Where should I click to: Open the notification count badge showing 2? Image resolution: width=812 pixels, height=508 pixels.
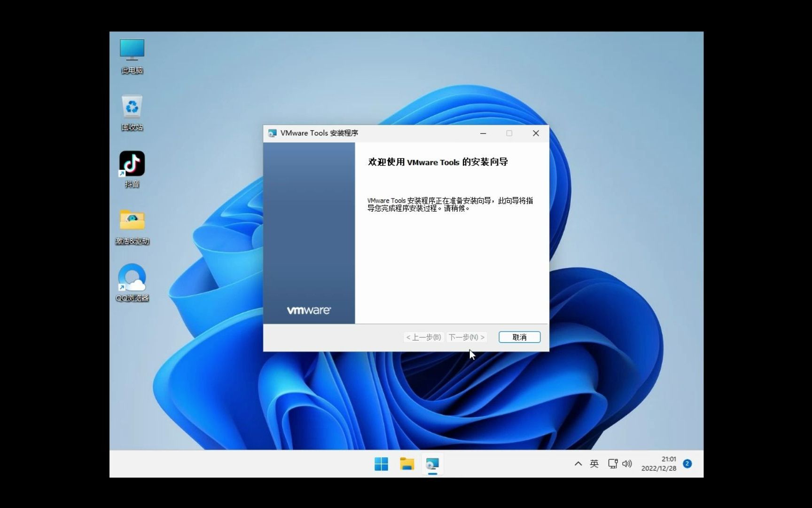point(687,463)
